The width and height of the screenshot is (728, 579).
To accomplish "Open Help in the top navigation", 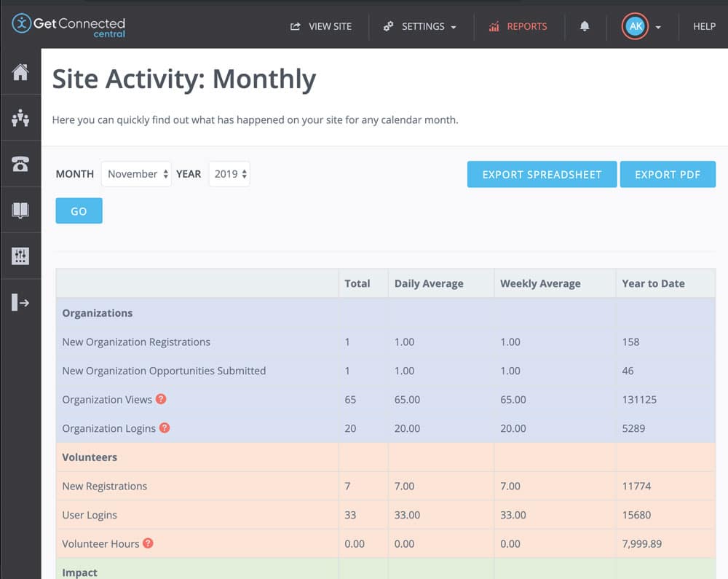I will click(704, 26).
